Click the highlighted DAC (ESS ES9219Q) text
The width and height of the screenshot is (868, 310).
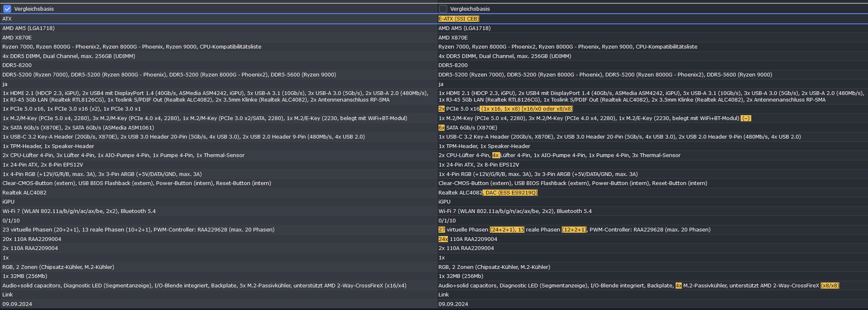tap(510, 193)
